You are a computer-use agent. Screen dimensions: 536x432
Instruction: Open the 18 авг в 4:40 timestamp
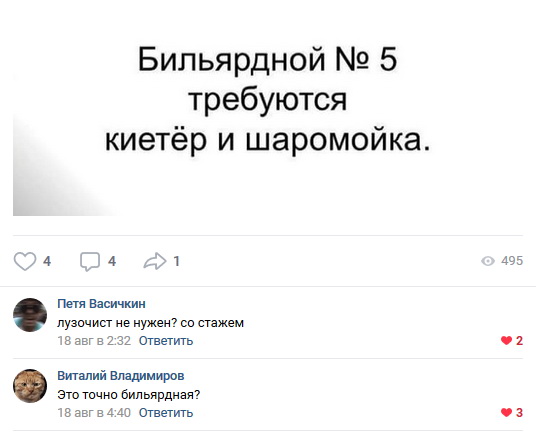pyautogui.click(x=94, y=413)
